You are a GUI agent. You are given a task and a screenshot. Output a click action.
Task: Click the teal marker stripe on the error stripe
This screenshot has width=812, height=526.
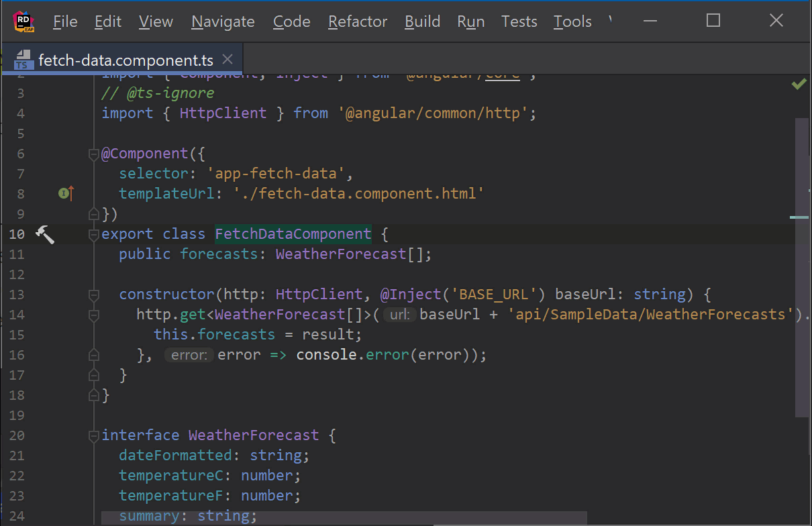(x=799, y=217)
